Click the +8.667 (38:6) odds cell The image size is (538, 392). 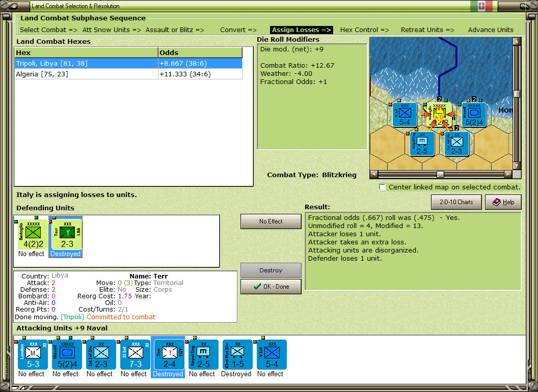point(200,64)
